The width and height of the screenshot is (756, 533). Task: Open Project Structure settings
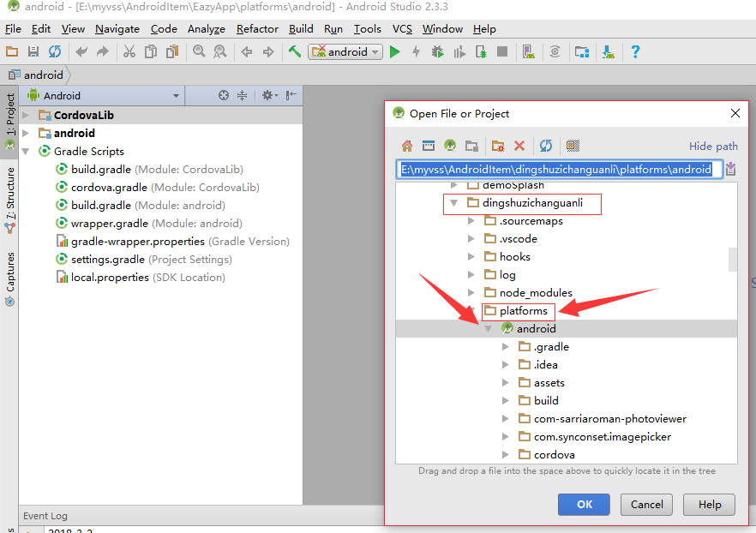point(582,51)
